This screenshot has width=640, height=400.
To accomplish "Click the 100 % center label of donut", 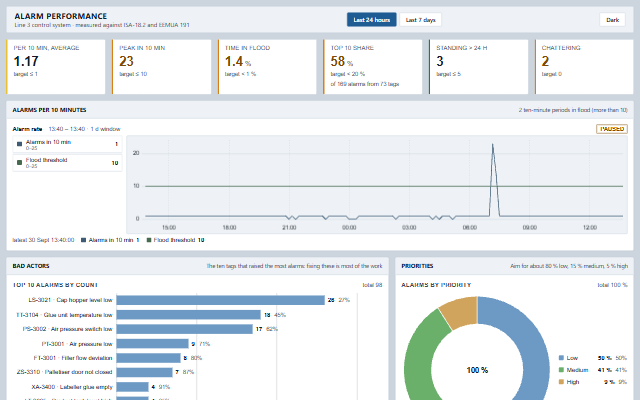I will [477, 370].
